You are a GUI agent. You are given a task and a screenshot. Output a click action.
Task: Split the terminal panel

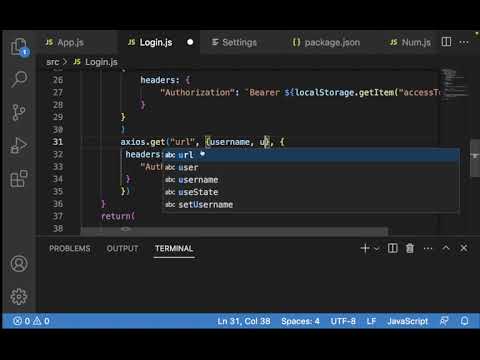click(x=393, y=248)
